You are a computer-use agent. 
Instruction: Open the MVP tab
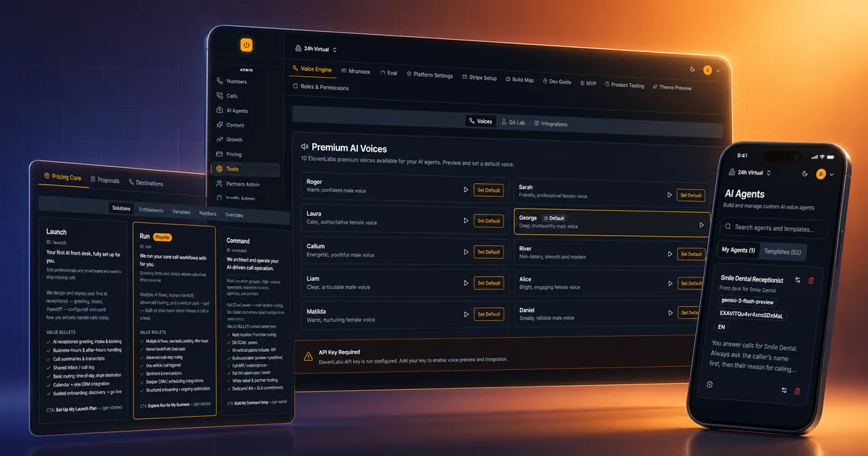pos(588,83)
